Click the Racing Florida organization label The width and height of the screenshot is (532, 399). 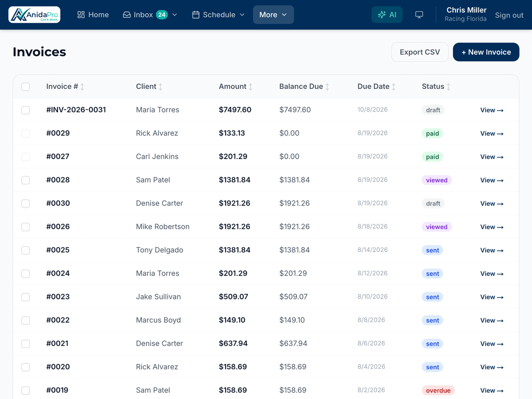click(465, 19)
